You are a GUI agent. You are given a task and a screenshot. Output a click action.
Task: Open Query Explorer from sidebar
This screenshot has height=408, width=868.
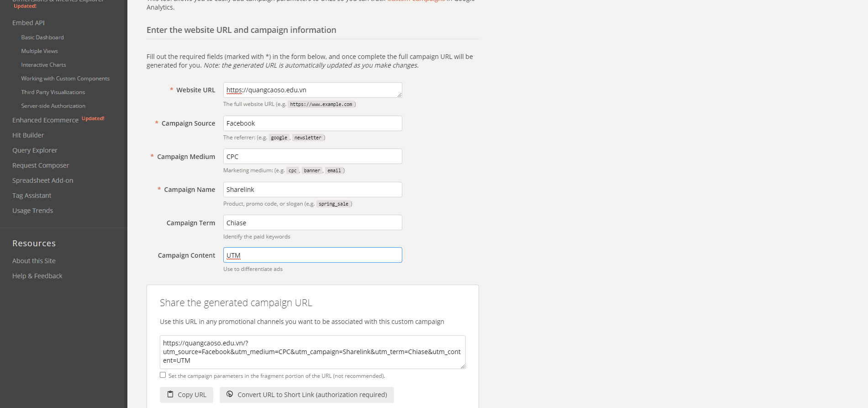(x=35, y=150)
